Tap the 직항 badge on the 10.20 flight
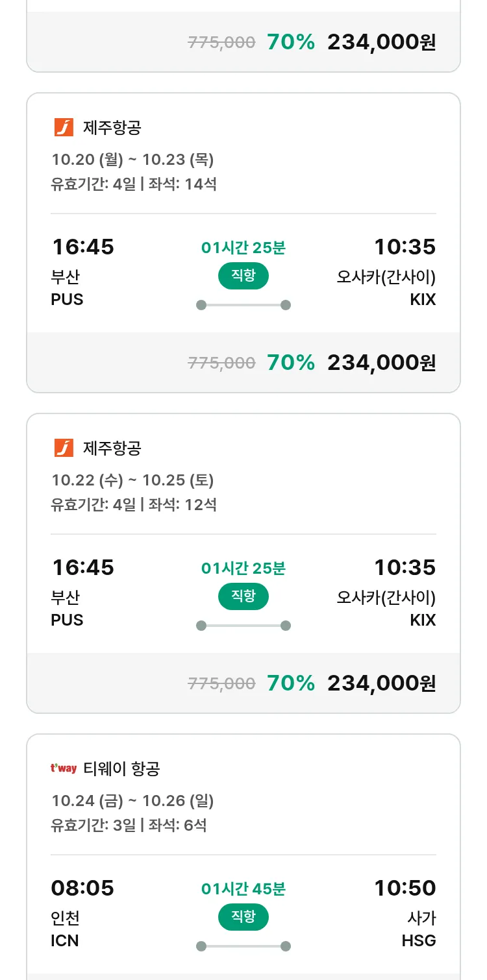This screenshot has width=487, height=980. point(243,276)
